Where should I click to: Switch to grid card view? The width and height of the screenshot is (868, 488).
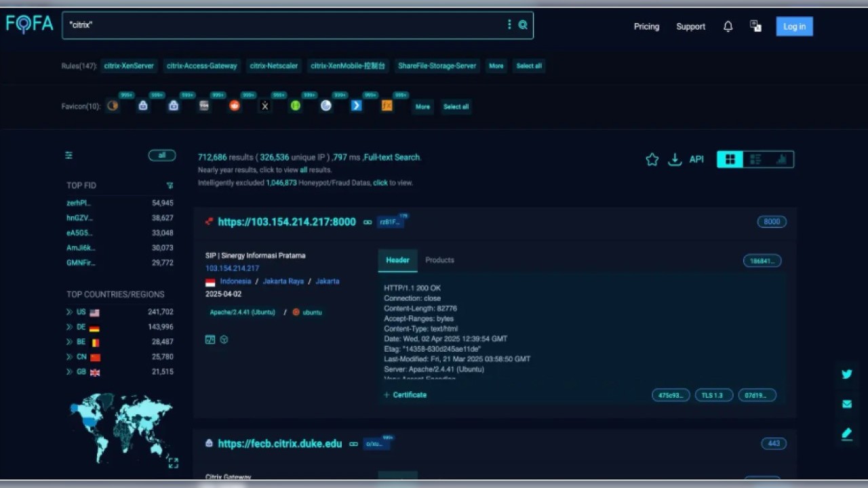pyautogui.click(x=730, y=159)
